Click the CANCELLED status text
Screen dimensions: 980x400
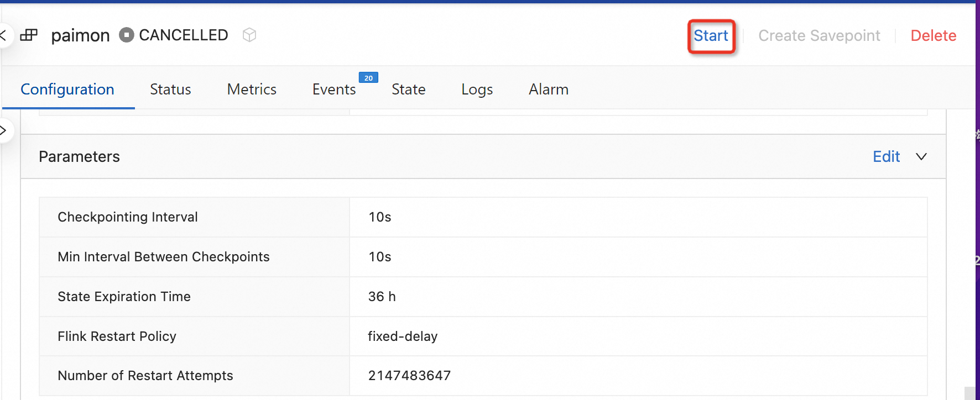(184, 35)
